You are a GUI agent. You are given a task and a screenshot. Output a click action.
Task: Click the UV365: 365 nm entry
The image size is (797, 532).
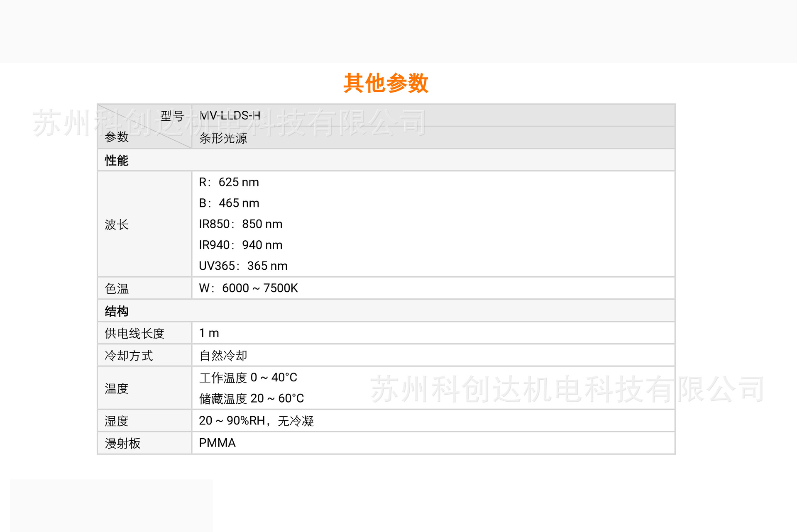(x=243, y=266)
